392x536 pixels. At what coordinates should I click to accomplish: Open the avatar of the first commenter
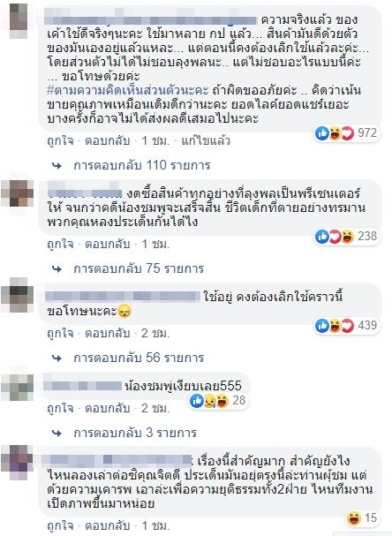point(19,21)
